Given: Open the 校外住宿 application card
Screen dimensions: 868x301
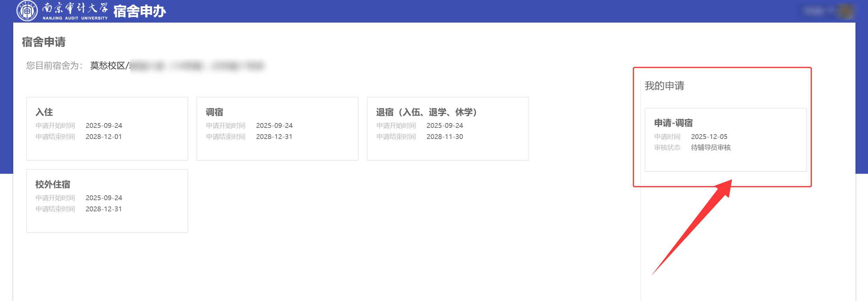Looking at the screenshot, I should tap(107, 201).
